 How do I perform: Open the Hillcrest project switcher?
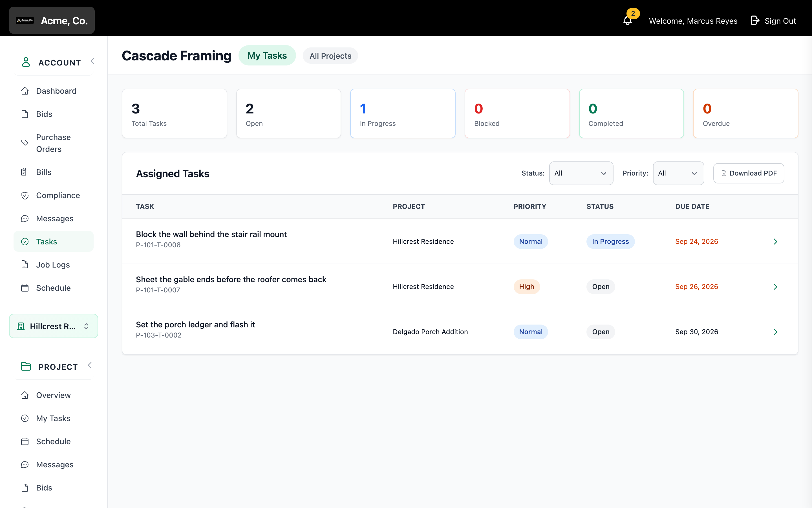point(54,326)
